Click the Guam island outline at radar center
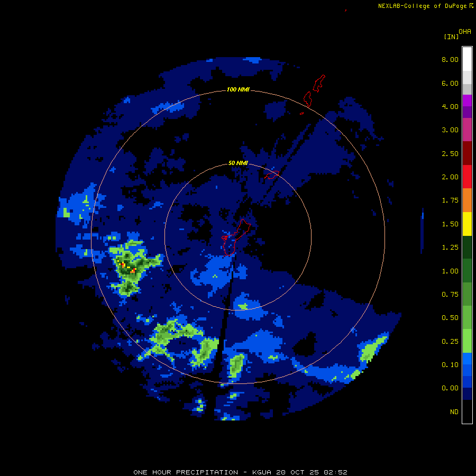Image resolution: width=476 pixels, height=476 pixels. pos(236,237)
